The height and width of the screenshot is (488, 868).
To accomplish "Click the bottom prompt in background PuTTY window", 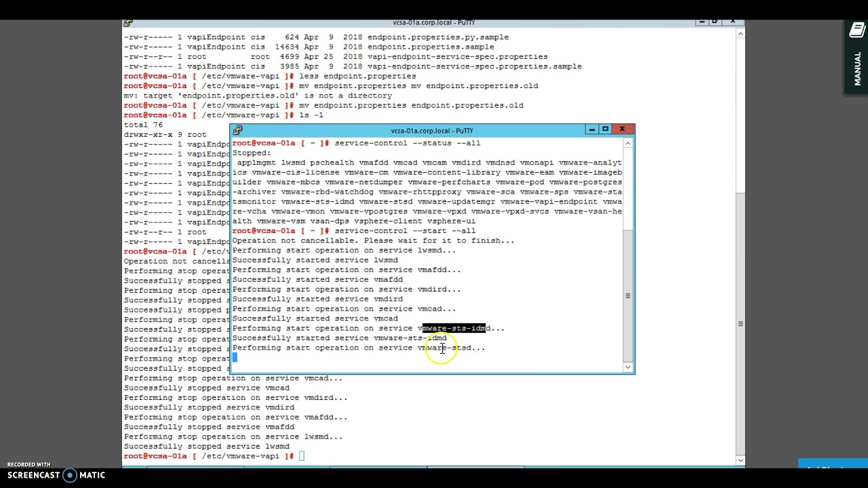I will pos(209,456).
